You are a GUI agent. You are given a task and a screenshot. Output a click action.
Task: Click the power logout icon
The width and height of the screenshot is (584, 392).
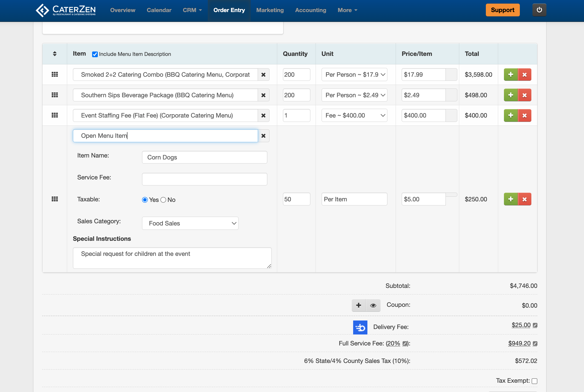[x=539, y=10]
